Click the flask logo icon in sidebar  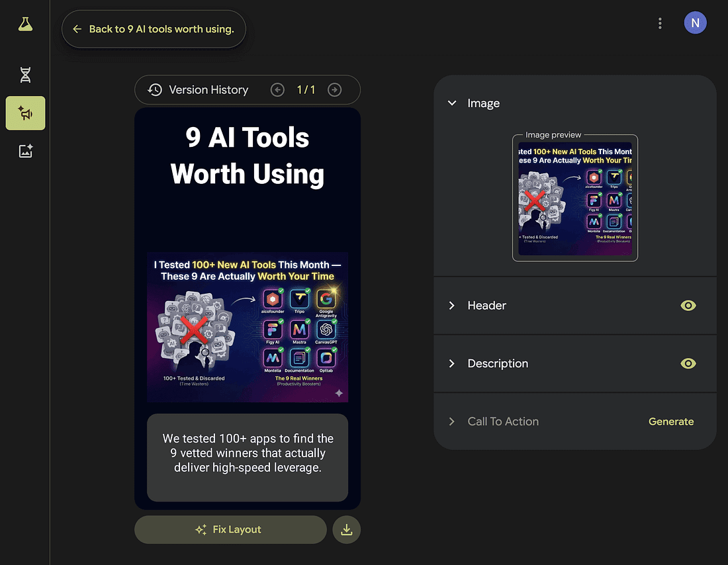coord(25,24)
